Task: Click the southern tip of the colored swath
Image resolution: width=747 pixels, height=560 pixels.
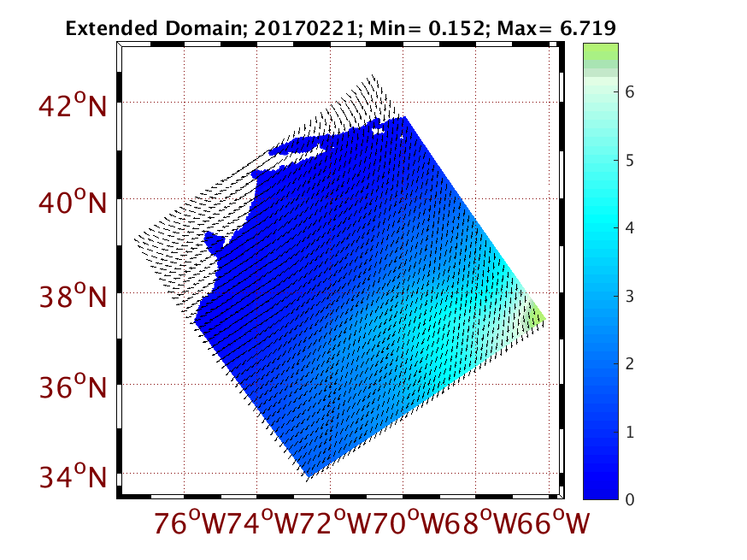Action: (x=309, y=474)
